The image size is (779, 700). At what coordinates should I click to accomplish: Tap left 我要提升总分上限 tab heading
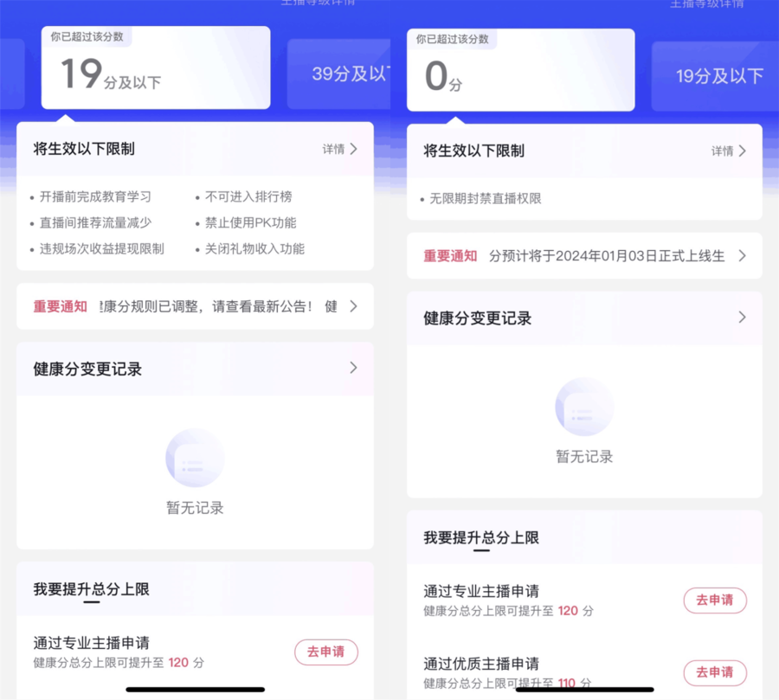[92, 589]
